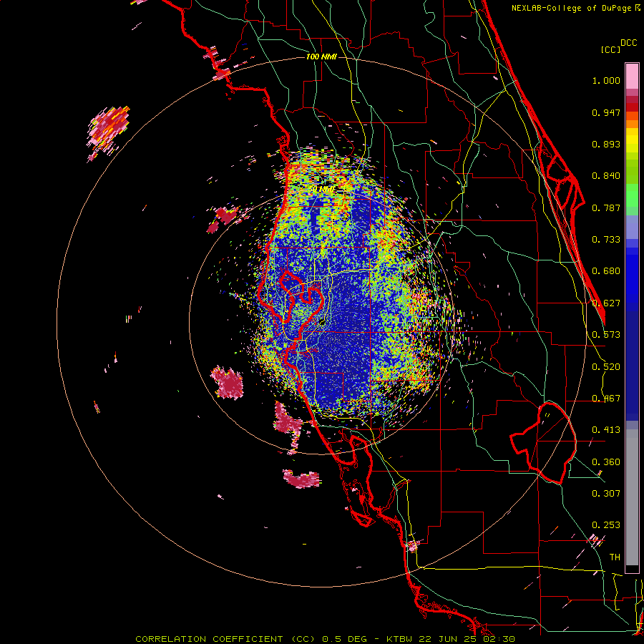Image resolution: width=644 pixels, height=644 pixels.
Task: Click the DCC label above the color scale
Action: 628,43
